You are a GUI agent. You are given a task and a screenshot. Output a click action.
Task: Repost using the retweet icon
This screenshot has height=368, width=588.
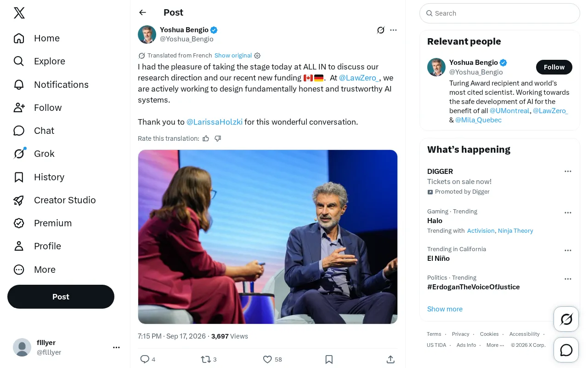[206, 359]
